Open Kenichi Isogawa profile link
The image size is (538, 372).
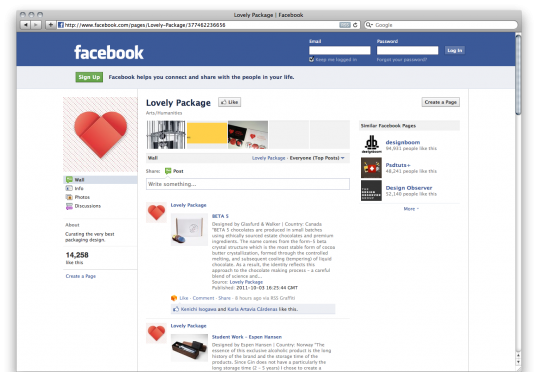point(198,309)
